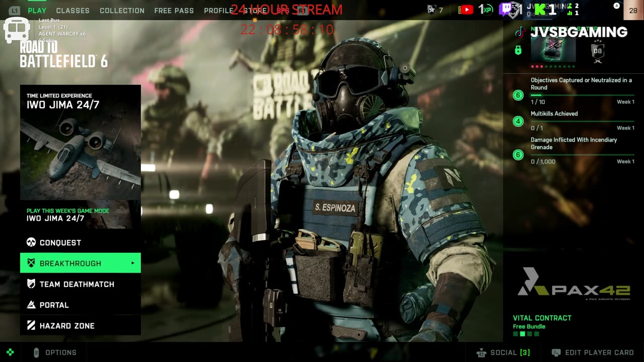The height and width of the screenshot is (362, 644).
Task: Click "Week 1" on the Multikills mission row
Action: 625,128
